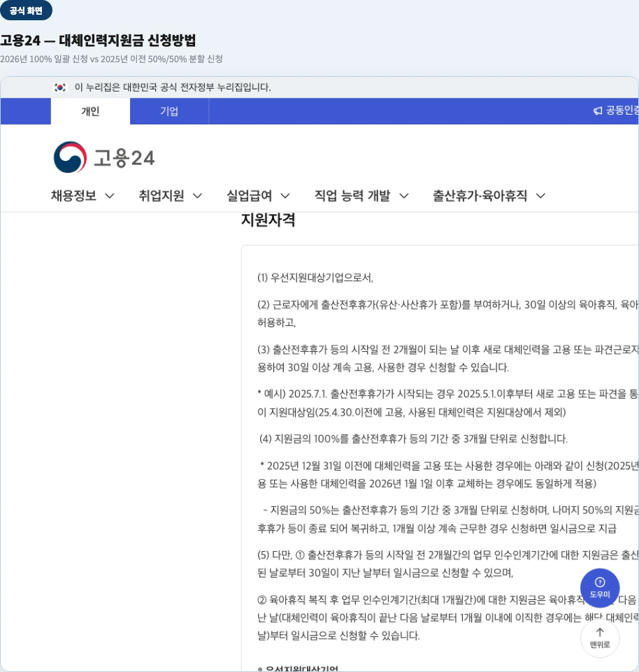Click the 지원자격 heading
639x672 pixels.
(268, 220)
